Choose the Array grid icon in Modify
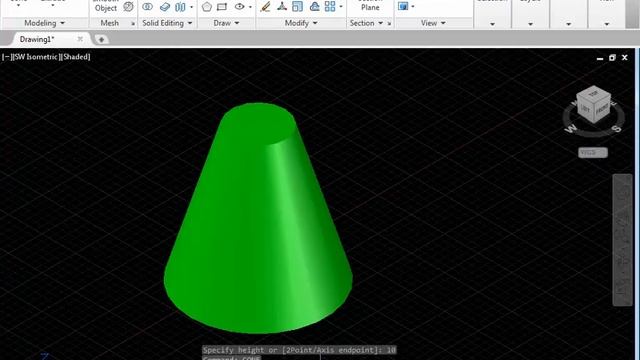640x360 pixels. point(330,7)
